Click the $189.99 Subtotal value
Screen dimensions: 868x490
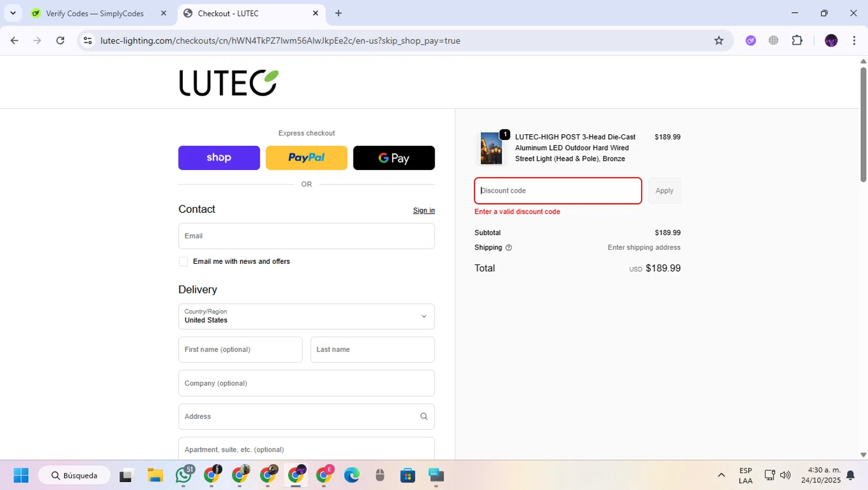coord(667,233)
